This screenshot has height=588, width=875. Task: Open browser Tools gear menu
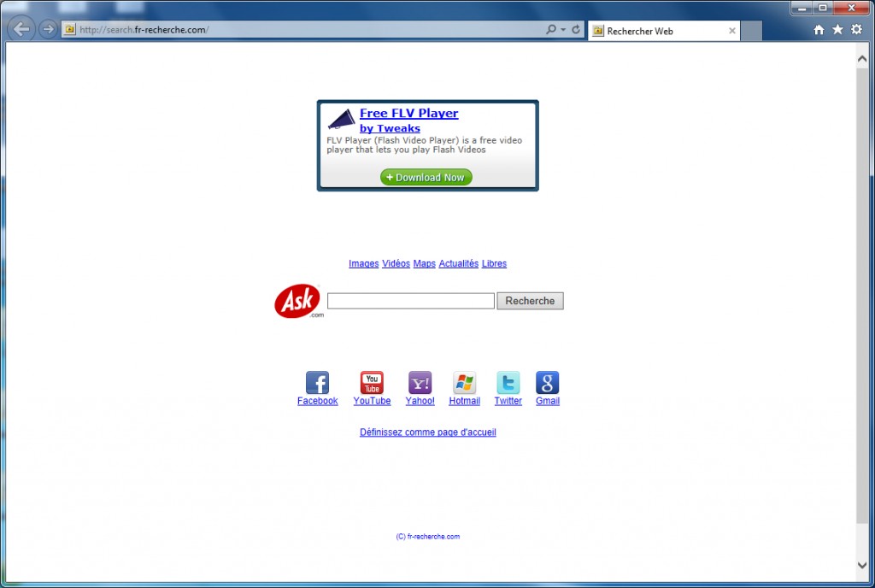(856, 30)
